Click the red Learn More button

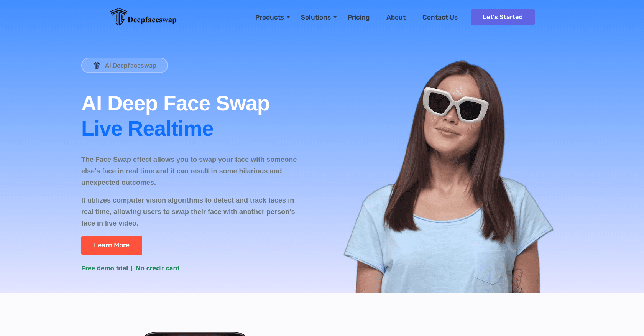pos(112,245)
